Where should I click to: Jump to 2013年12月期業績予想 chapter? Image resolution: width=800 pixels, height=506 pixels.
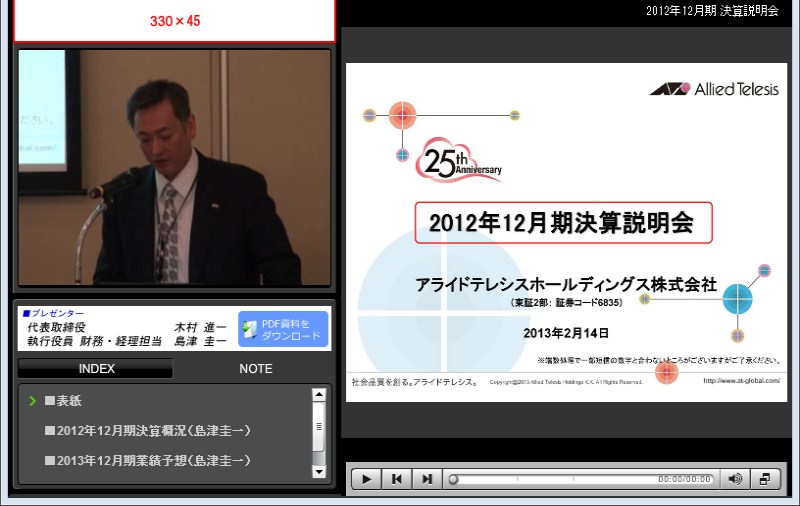(148, 461)
